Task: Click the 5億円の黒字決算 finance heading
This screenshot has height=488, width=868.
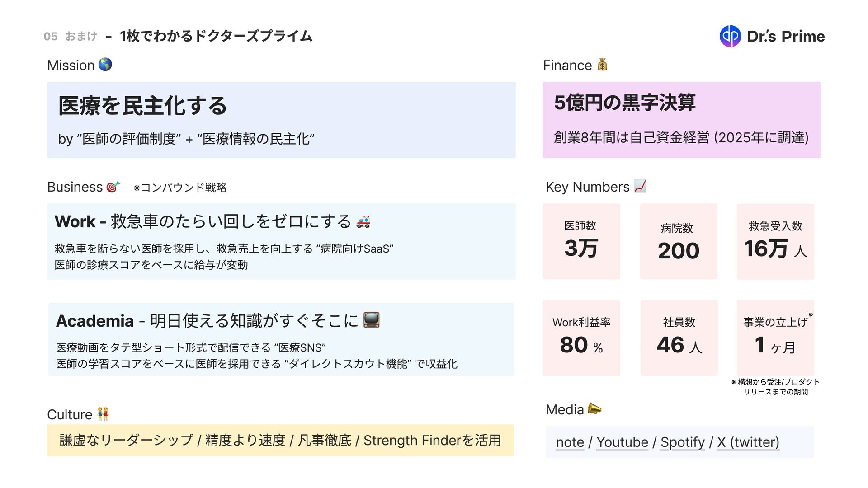Action: [624, 103]
